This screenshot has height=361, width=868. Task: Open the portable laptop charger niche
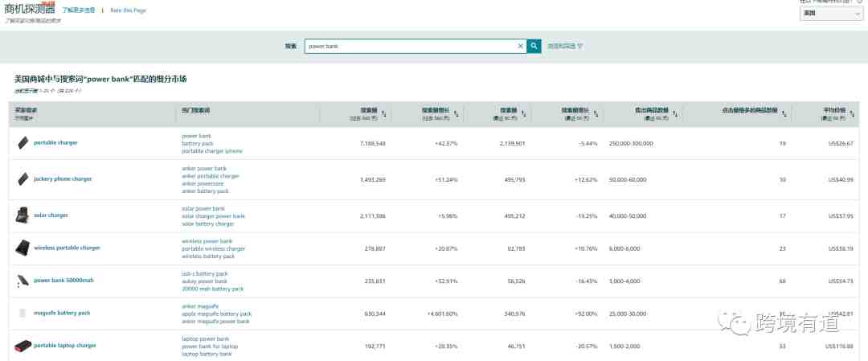coord(65,346)
